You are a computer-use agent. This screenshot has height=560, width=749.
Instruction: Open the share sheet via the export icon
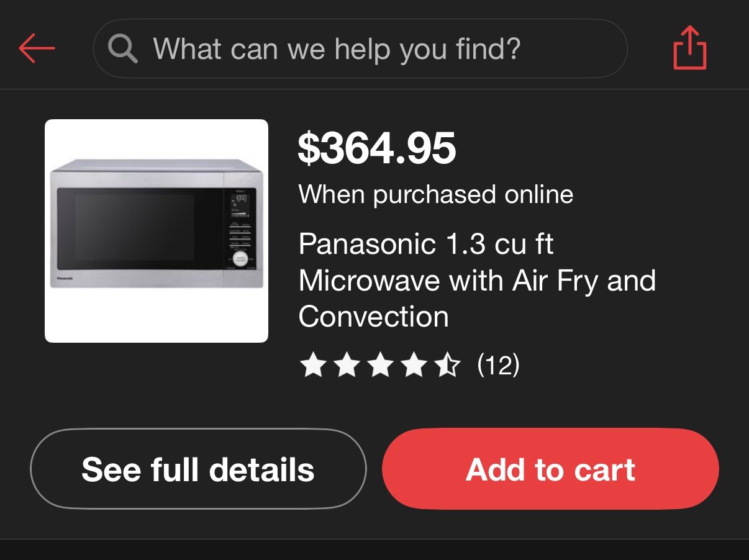pyautogui.click(x=689, y=48)
